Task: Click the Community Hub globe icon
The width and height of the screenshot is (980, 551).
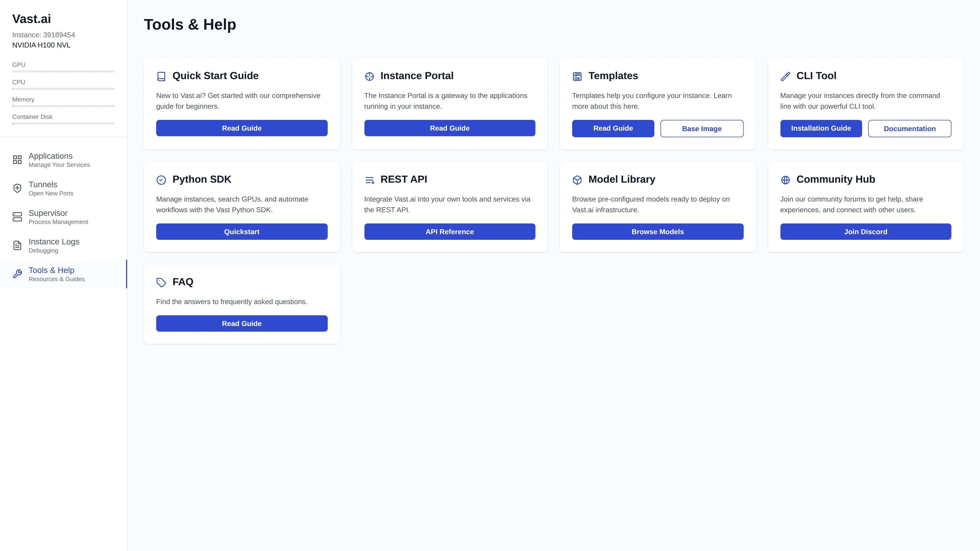Action: pyautogui.click(x=785, y=180)
